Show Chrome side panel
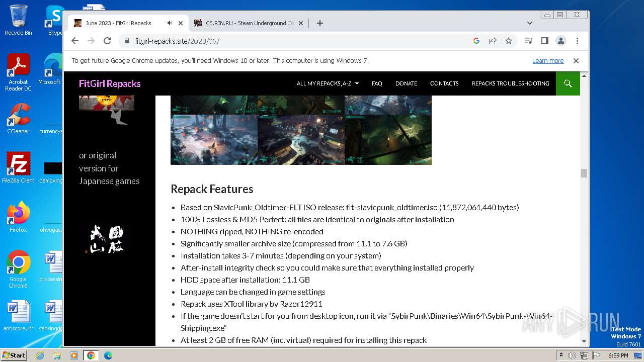Viewport: 644px width, 362px height. [x=544, y=41]
